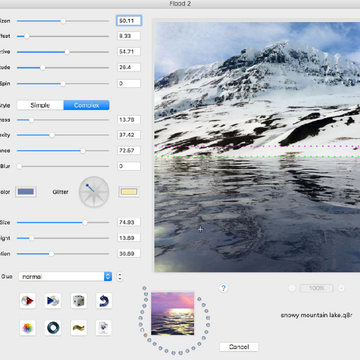Click the Cancel button
Image resolution: width=360 pixels, height=360 pixels.
pos(239,347)
